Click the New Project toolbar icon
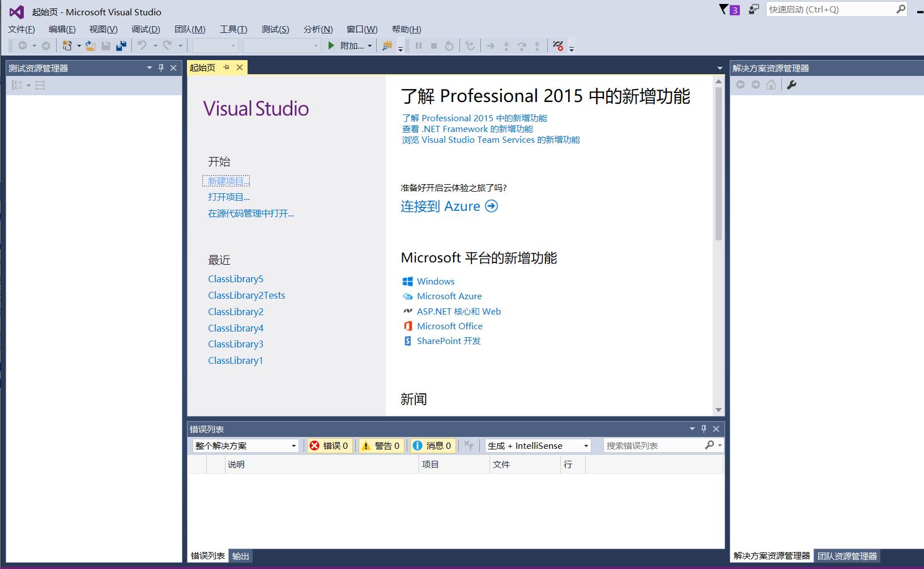This screenshot has height=569, width=924. pyautogui.click(x=67, y=46)
